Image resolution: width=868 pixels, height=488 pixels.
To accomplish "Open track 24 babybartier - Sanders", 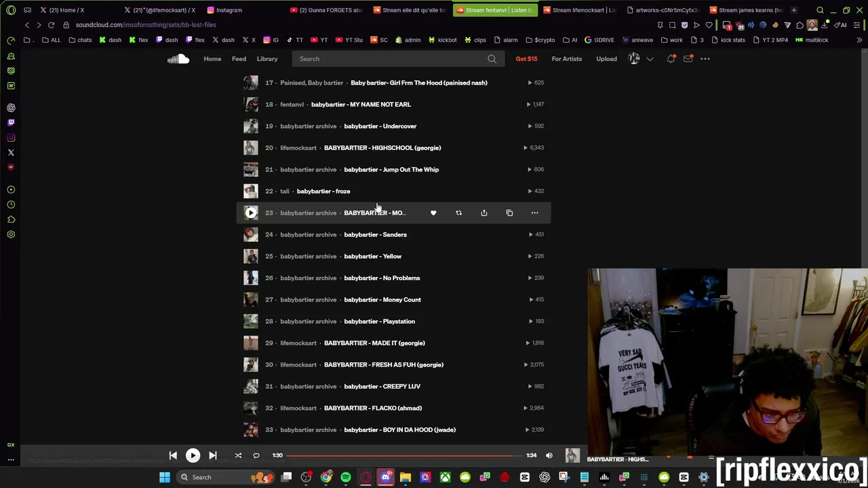I will point(375,235).
